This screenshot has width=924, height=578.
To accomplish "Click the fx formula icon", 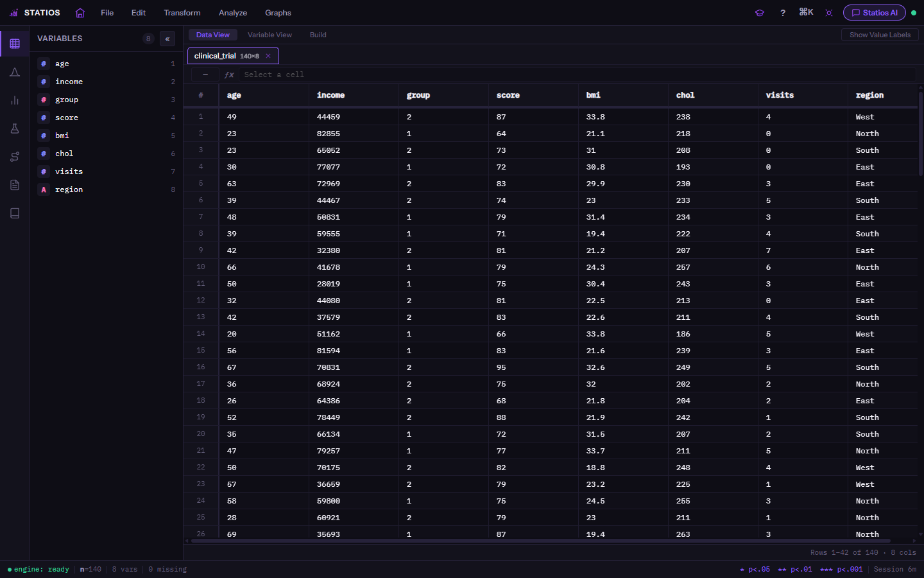I will pos(229,74).
